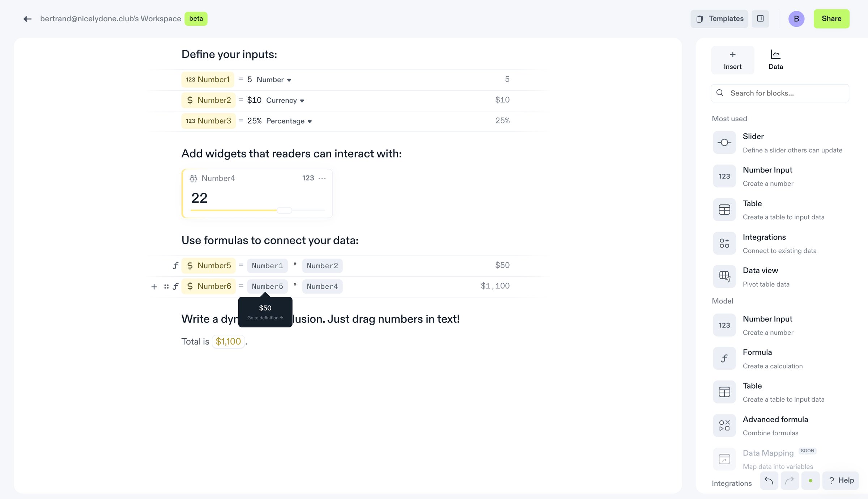Choose the Formula block icon
Viewport: 868px width, 499px height.
pyautogui.click(x=724, y=358)
